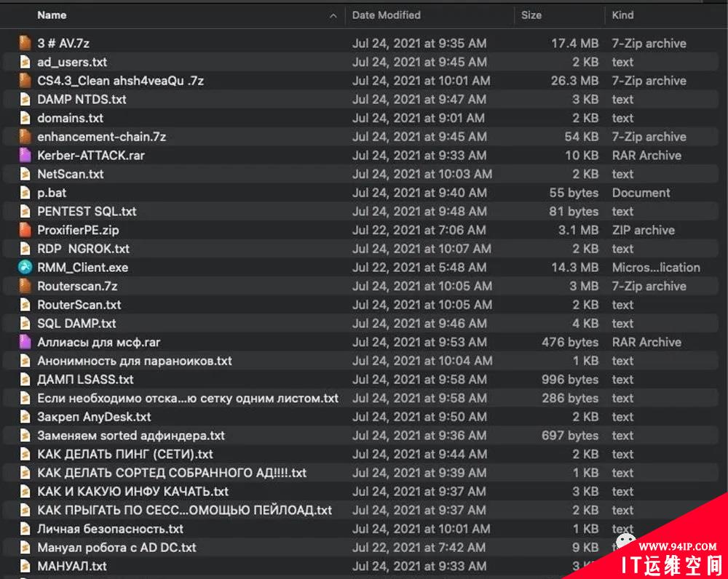The height and width of the screenshot is (579, 728).
Task: Select the КАК ДЕЛАТЬ ПИНГ (СЕТИ).txt icon
Action: pyautogui.click(x=25, y=454)
